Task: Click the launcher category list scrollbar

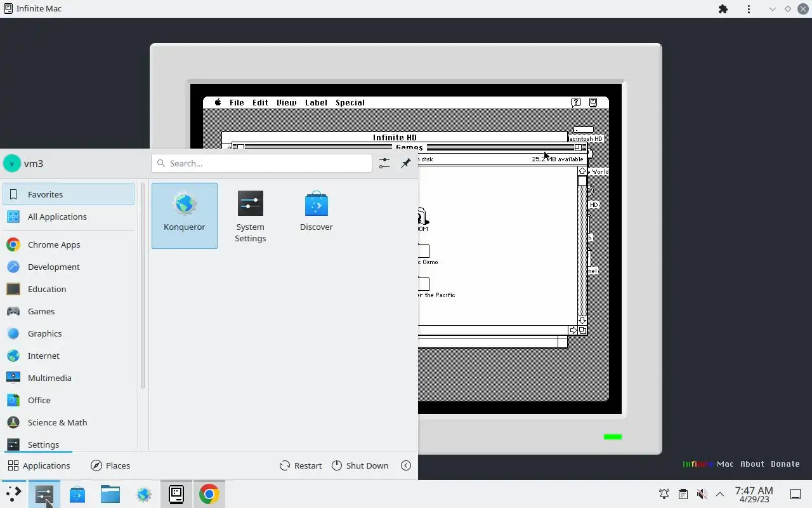Action: (x=143, y=286)
